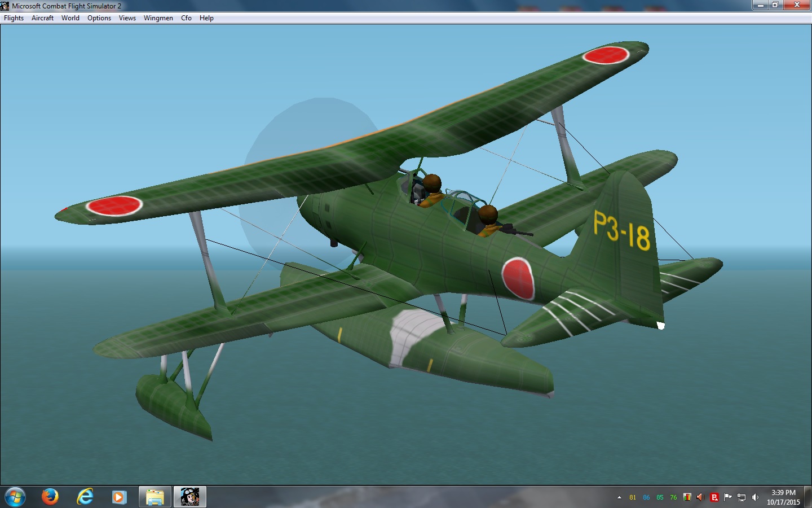
Task: Show hidden system tray icons arrow
Action: [x=619, y=497]
